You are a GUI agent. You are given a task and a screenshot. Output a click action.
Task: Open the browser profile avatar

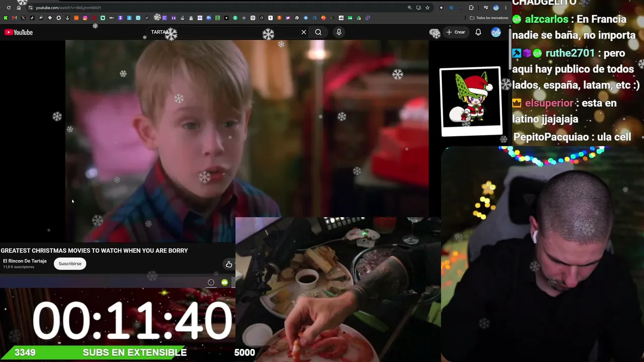496,8
